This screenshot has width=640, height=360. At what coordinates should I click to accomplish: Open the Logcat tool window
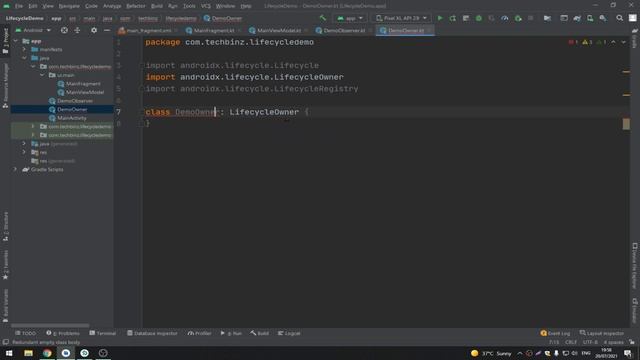(x=289, y=333)
